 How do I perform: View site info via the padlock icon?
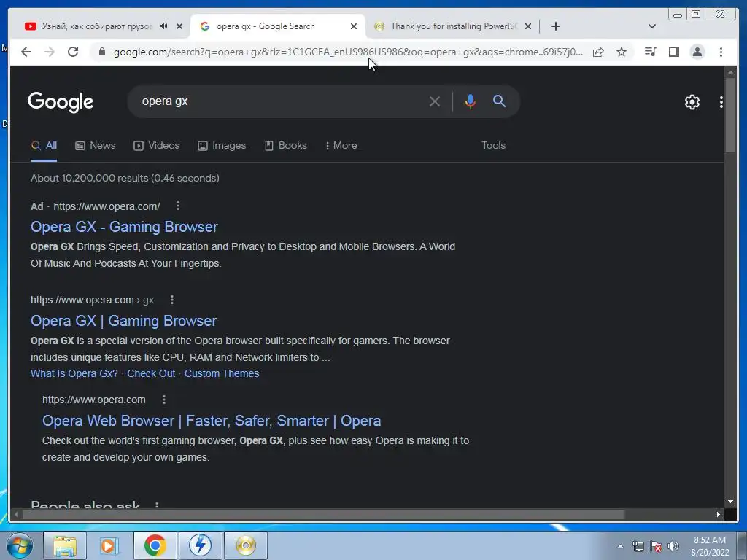(x=102, y=52)
